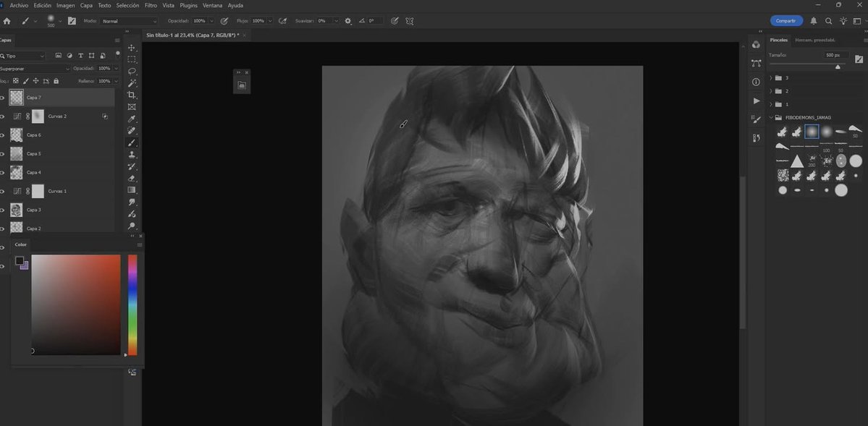Open the Brush Settings panel icon in dock

(x=757, y=119)
